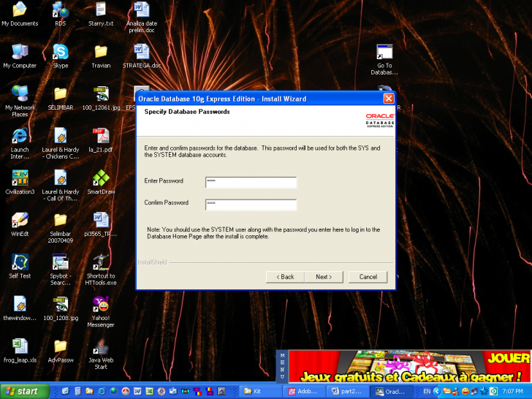Select Laurel & Hardy Chickens icon

click(61, 143)
